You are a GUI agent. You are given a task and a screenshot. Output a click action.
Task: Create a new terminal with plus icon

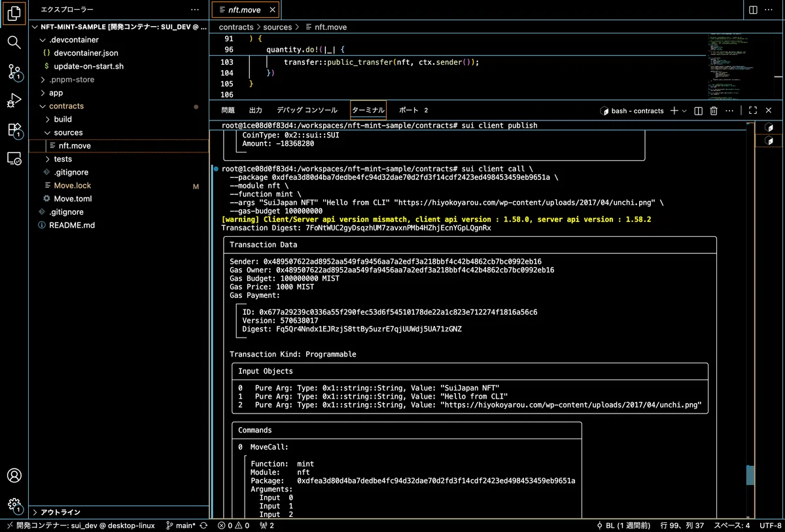[x=674, y=111]
